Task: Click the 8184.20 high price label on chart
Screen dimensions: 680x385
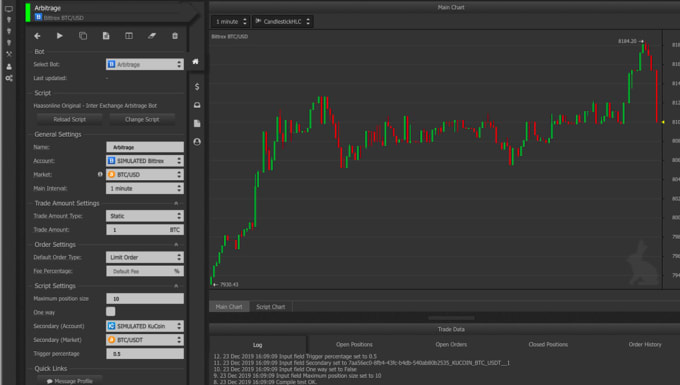Action: (x=628, y=41)
